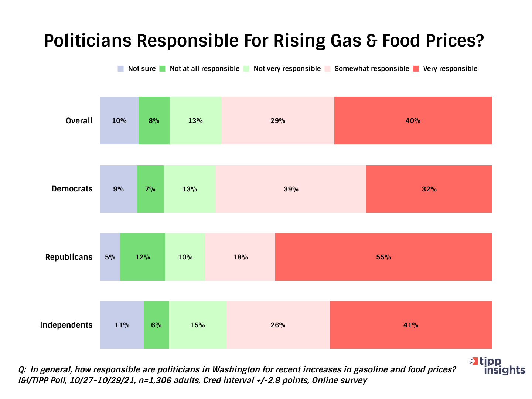This screenshot has height=399, width=532.
Task: Click the Republicans 12% Not at all responsible segment
Action: [143, 257]
